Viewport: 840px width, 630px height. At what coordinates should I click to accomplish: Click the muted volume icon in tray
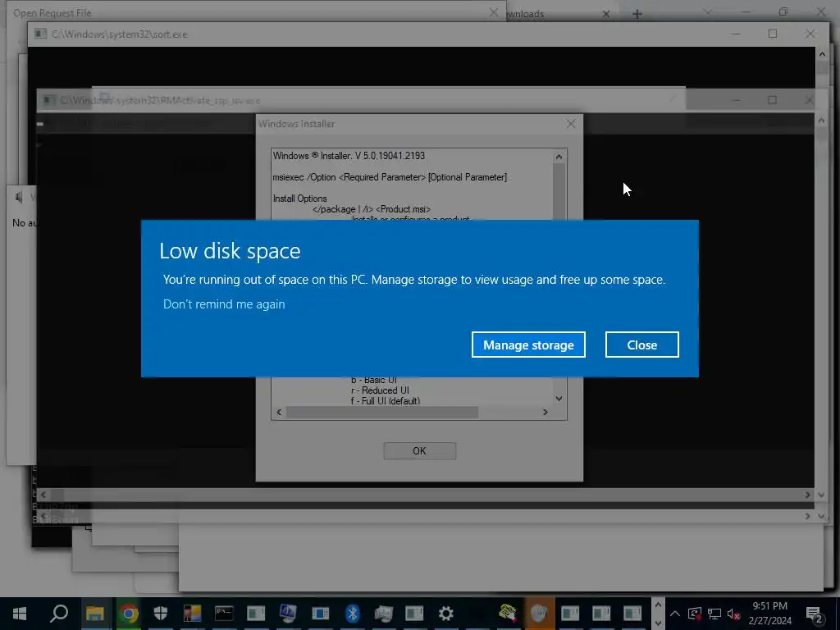[734, 614]
